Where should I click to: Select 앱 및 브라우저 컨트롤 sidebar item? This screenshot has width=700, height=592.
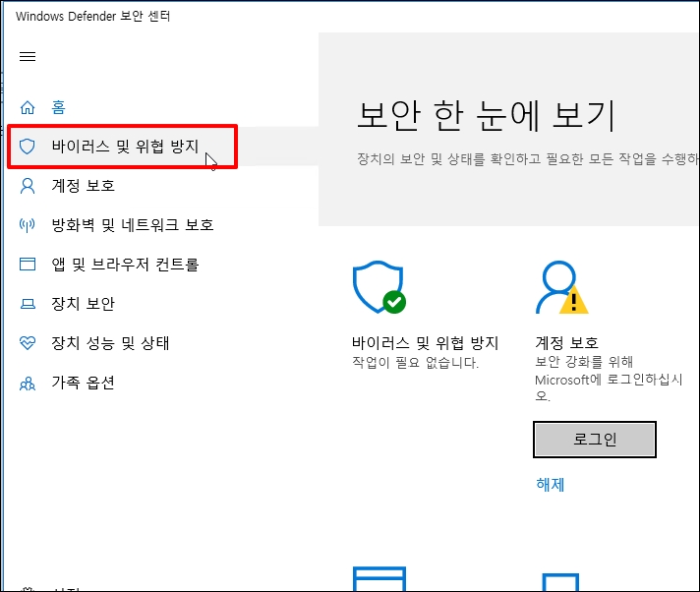(125, 265)
